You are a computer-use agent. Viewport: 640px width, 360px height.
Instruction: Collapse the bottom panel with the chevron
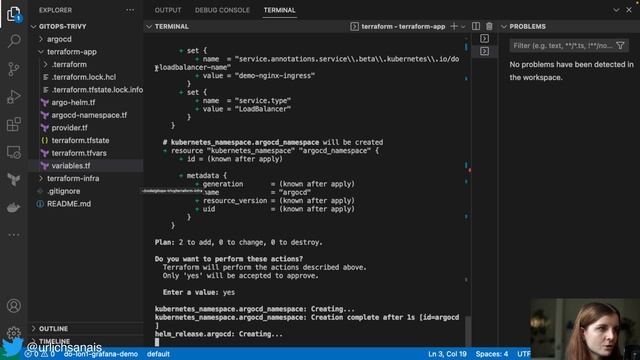[616, 10]
